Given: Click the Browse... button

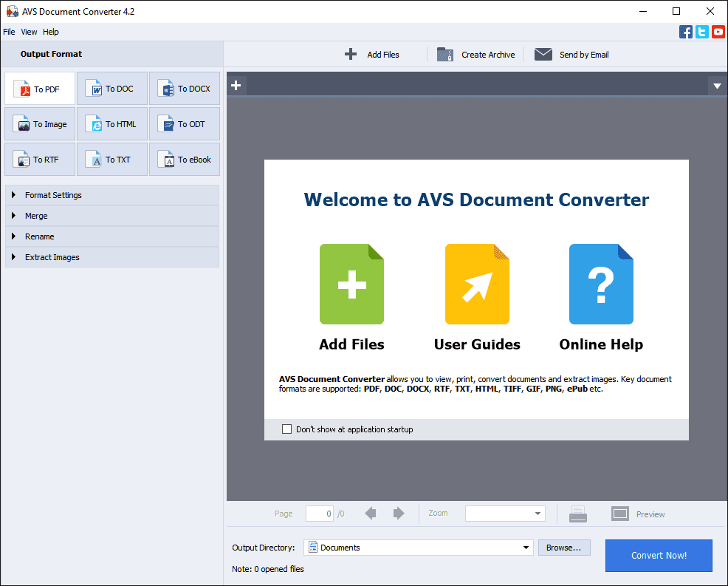Looking at the screenshot, I should [x=564, y=548].
